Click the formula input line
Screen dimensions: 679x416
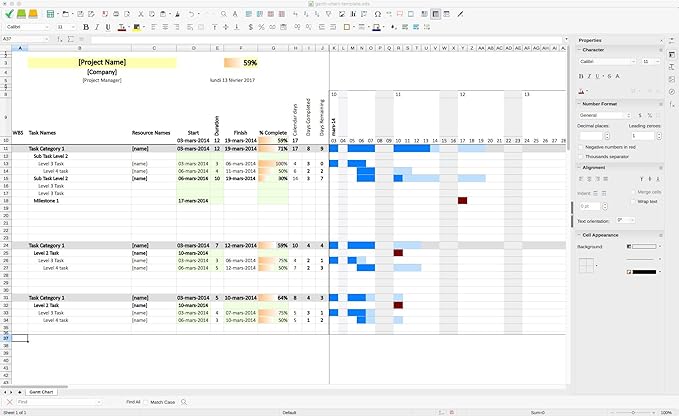click(x=326, y=39)
